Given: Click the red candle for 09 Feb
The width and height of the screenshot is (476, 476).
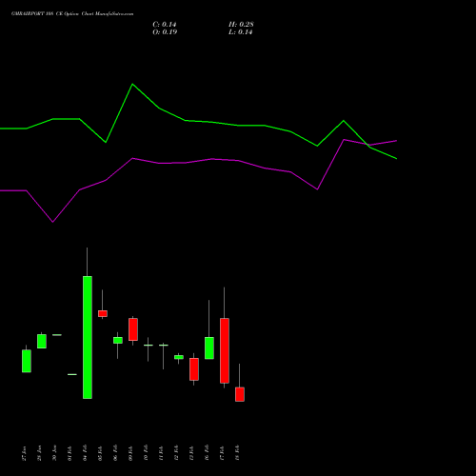Looking at the screenshot, I should (133, 329).
